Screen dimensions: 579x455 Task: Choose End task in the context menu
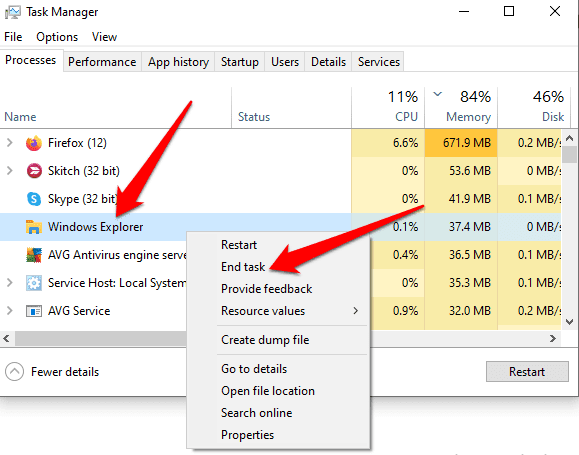click(x=243, y=267)
